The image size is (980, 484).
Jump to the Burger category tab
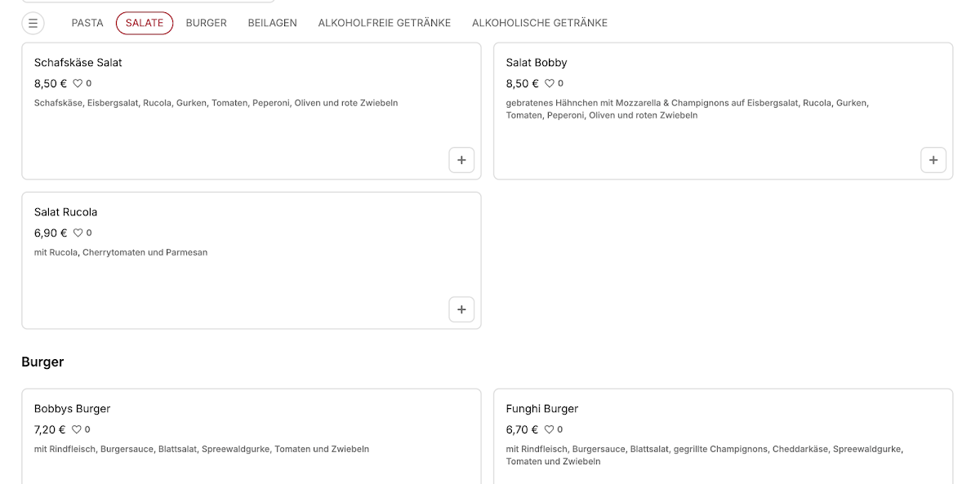(x=207, y=23)
